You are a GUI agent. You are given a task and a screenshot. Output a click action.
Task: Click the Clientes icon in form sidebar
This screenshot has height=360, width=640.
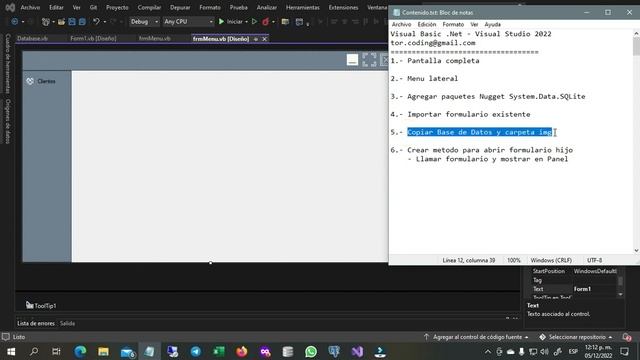click(30, 81)
